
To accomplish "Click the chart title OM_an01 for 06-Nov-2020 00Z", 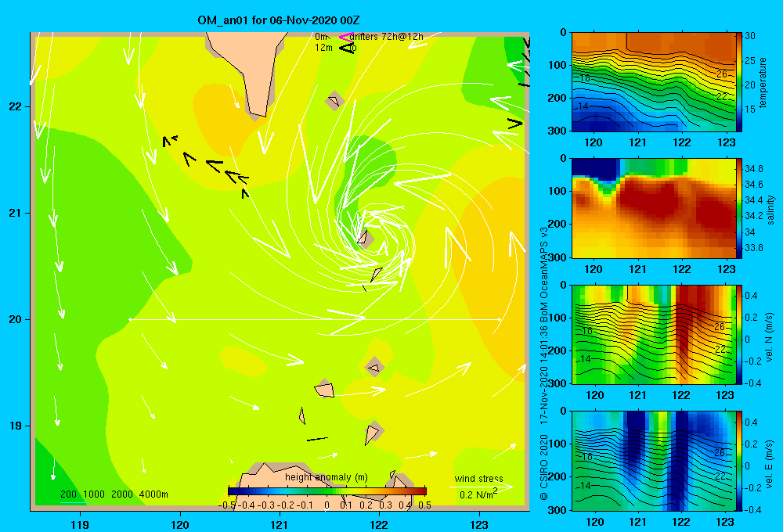I will [279, 20].
